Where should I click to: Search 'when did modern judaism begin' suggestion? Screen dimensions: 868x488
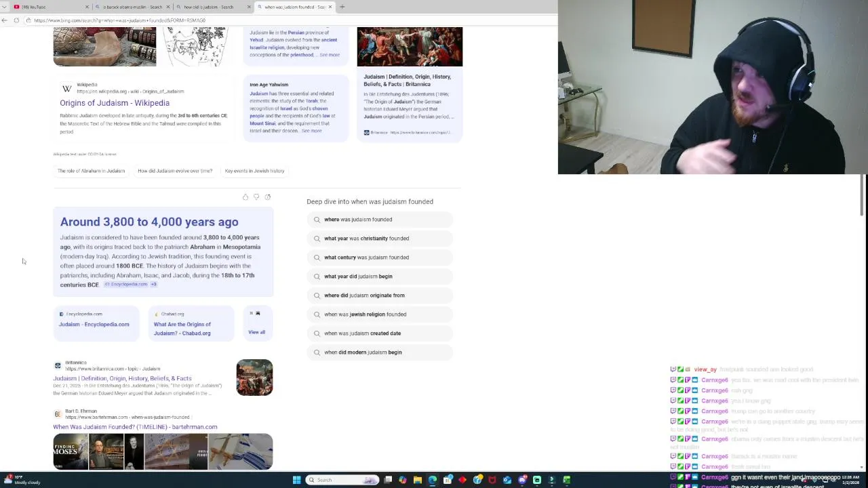click(x=380, y=352)
